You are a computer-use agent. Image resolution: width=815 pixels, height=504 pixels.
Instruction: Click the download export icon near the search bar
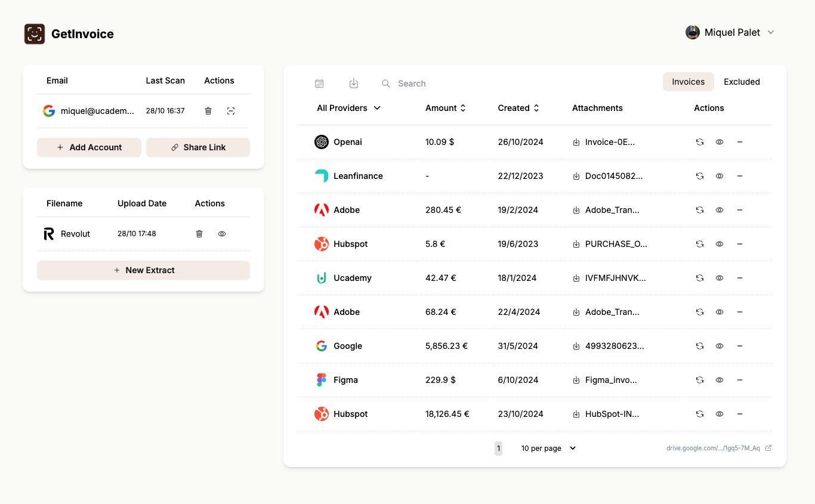click(x=354, y=84)
